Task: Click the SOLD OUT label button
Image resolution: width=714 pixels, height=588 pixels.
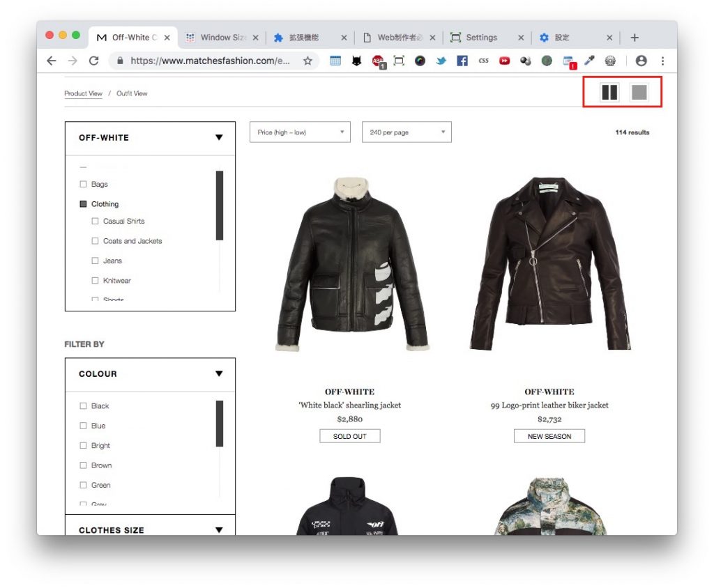Action: tap(350, 436)
